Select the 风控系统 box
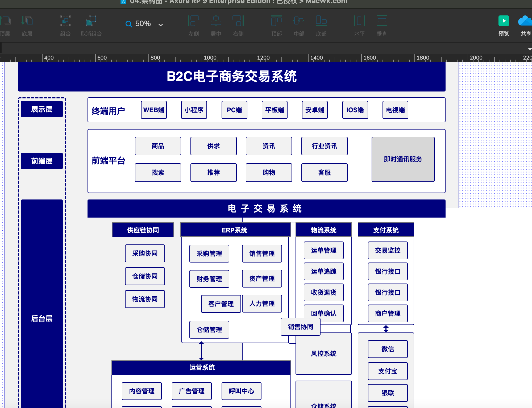 (324, 354)
